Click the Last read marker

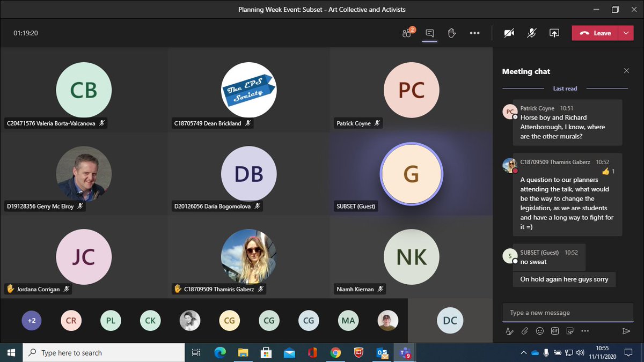[x=565, y=88]
